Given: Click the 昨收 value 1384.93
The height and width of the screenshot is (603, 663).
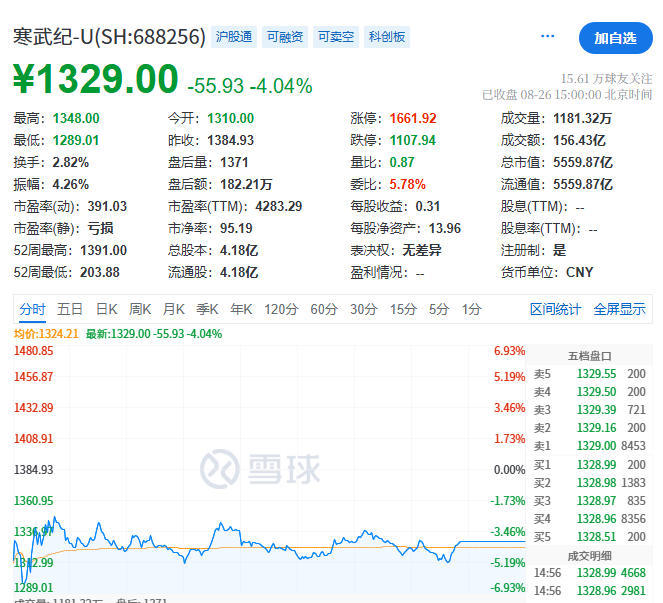Looking at the screenshot, I should [230, 140].
